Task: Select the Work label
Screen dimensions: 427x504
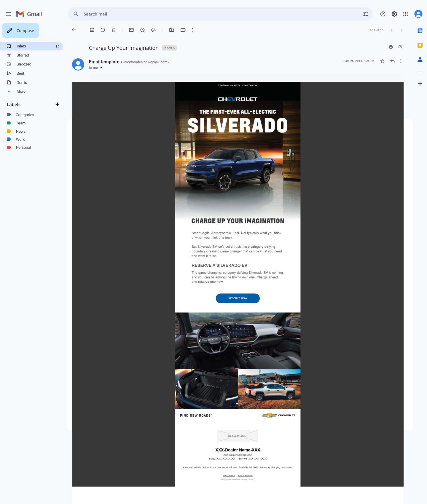Action: tap(20, 139)
